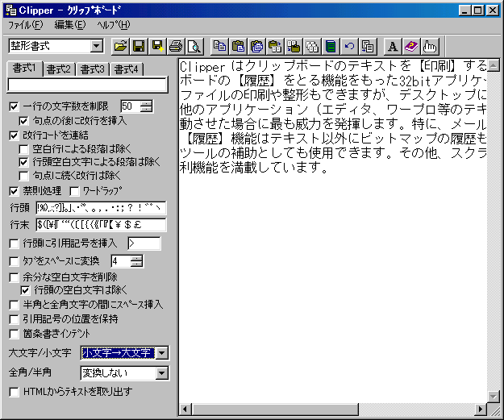Toggle 行頭空白文字による段落は除く checkbox

click(23, 162)
